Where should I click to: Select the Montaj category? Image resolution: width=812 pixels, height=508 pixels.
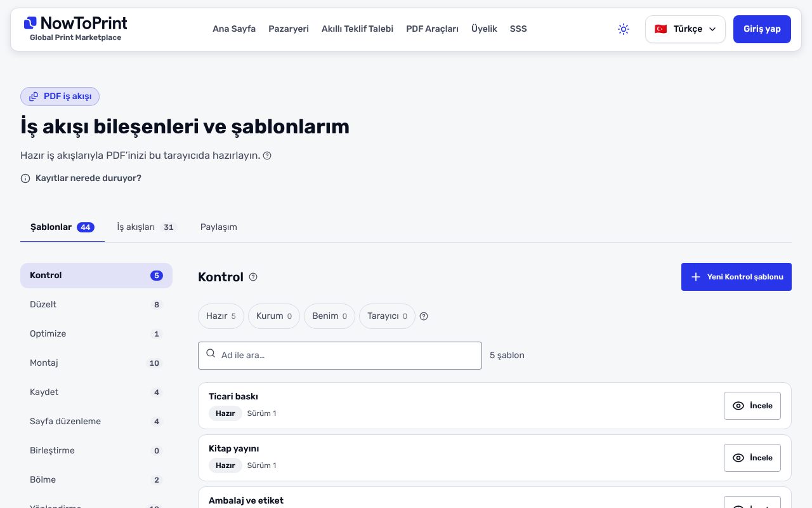pyautogui.click(x=96, y=363)
